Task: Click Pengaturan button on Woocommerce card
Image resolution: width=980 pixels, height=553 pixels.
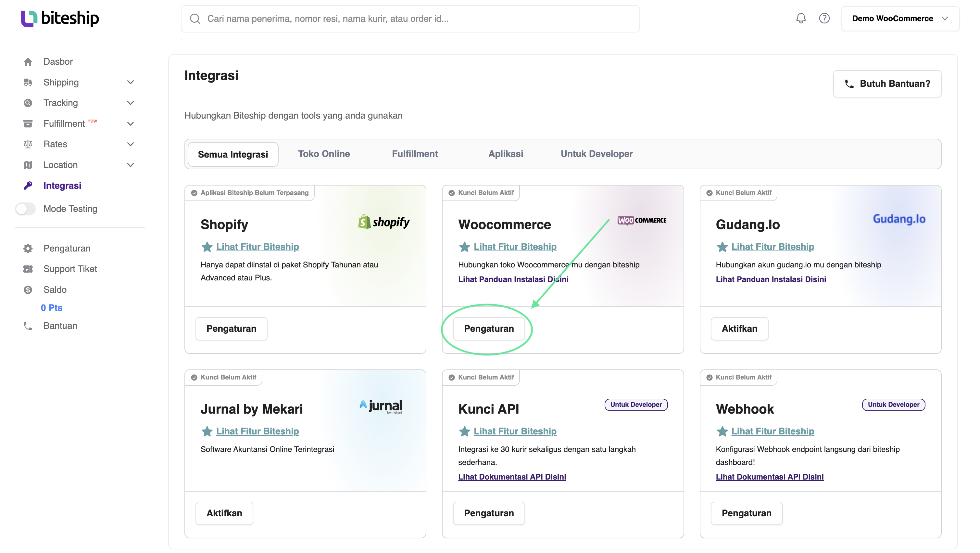Action: (488, 328)
